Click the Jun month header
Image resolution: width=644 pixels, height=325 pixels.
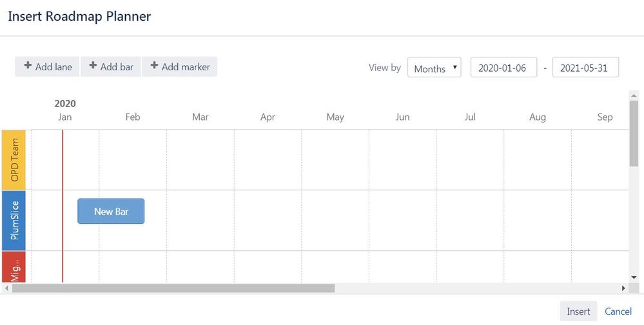point(402,117)
